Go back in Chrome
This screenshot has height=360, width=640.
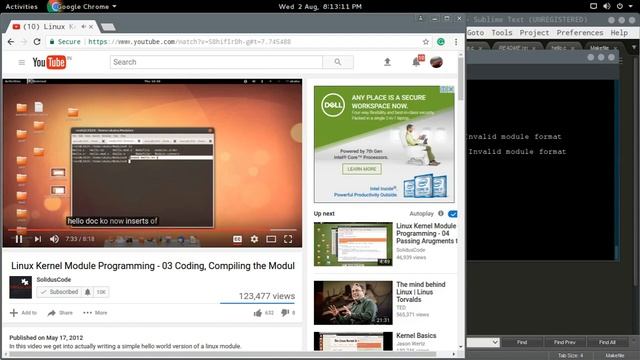(11, 42)
